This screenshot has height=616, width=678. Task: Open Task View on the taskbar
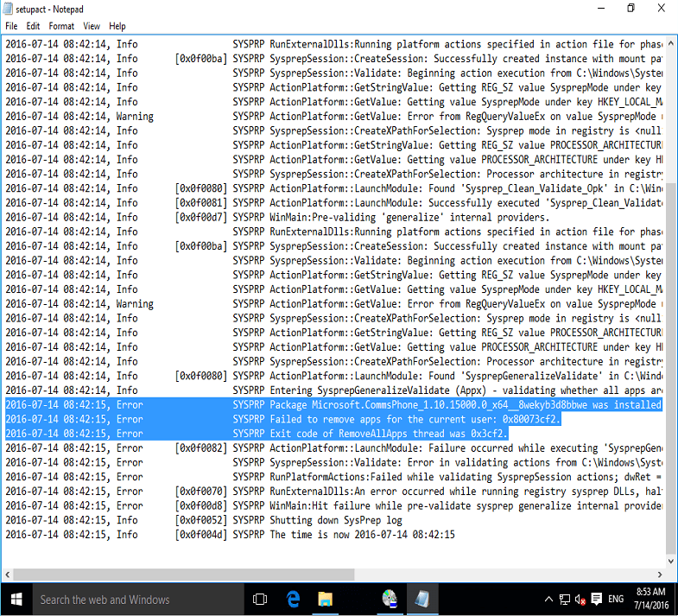(260, 600)
